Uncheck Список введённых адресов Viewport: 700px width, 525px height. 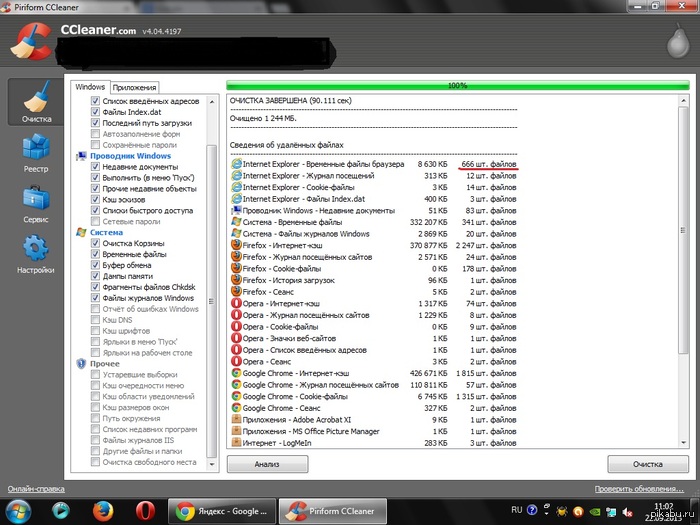click(95, 101)
